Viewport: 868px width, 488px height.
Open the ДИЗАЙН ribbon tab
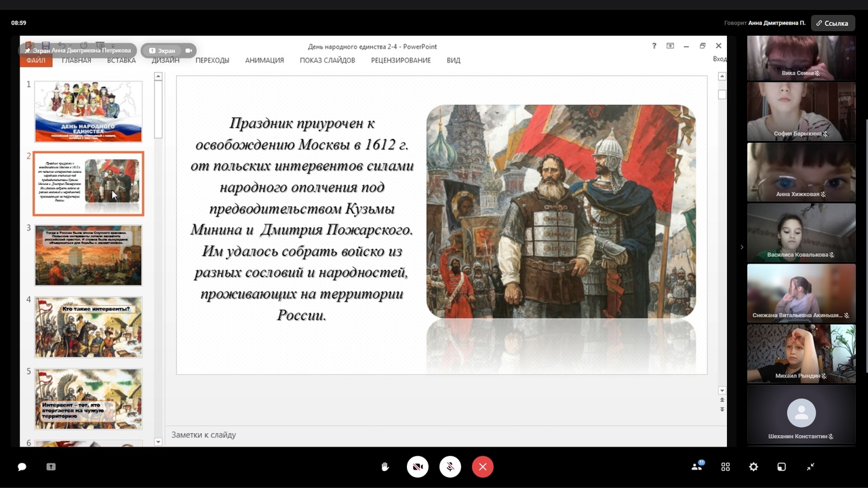tap(165, 60)
